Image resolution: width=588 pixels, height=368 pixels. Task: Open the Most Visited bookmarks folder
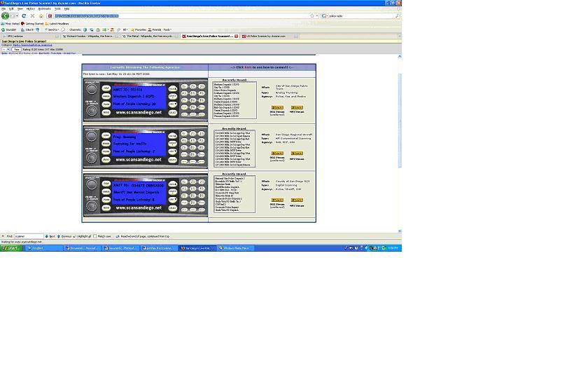(x=10, y=24)
